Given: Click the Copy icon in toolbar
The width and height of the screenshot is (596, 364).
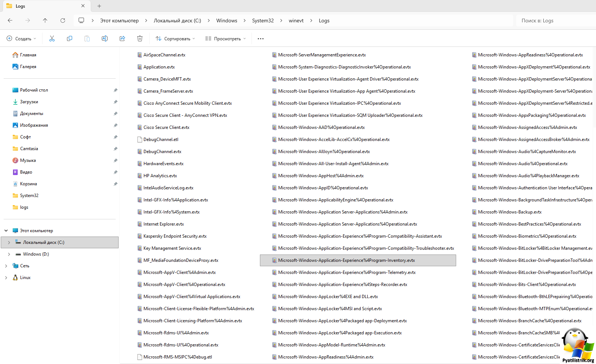Looking at the screenshot, I should [70, 38].
